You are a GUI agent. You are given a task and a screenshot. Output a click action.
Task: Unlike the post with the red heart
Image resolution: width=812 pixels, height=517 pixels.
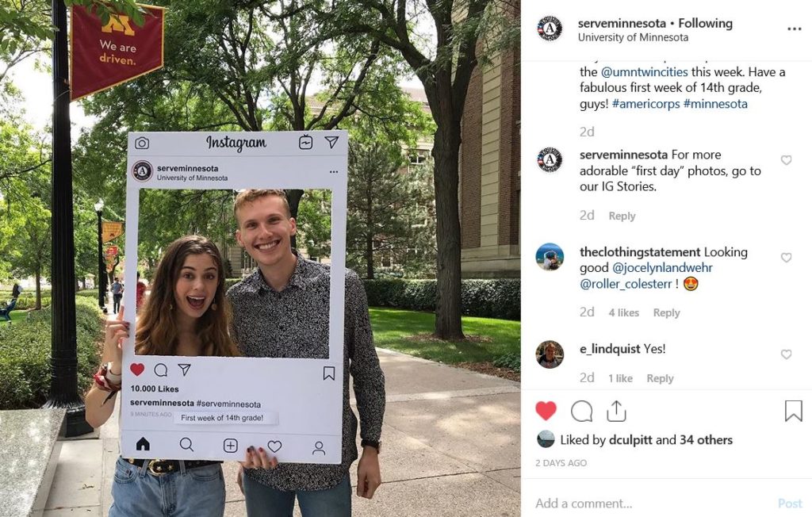pyautogui.click(x=546, y=411)
